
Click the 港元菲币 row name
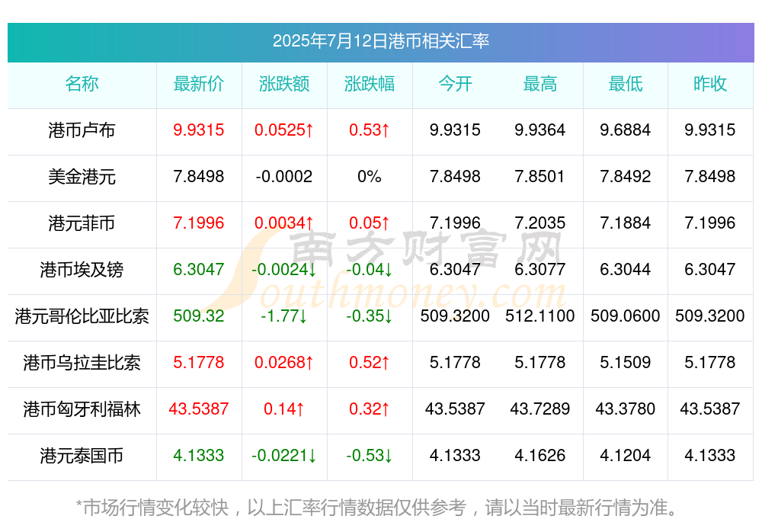tap(82, 223)
